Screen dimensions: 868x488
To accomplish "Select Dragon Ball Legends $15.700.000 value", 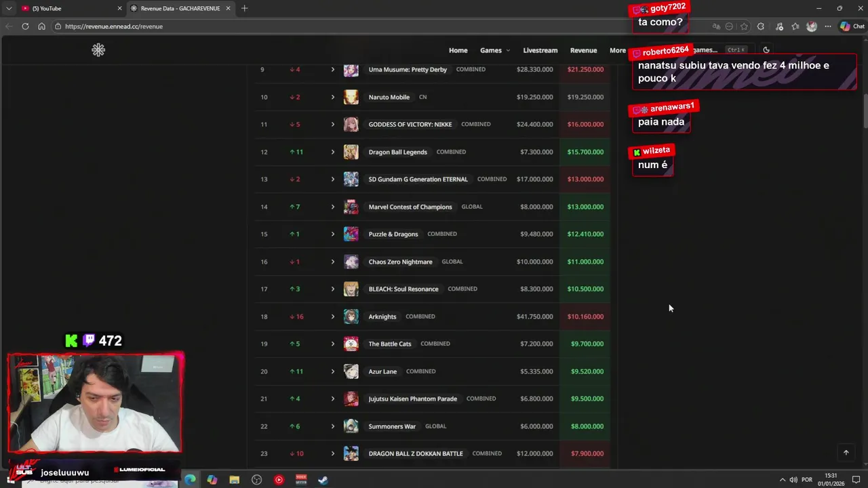I will pyautogui.click(x=585, y=152).
